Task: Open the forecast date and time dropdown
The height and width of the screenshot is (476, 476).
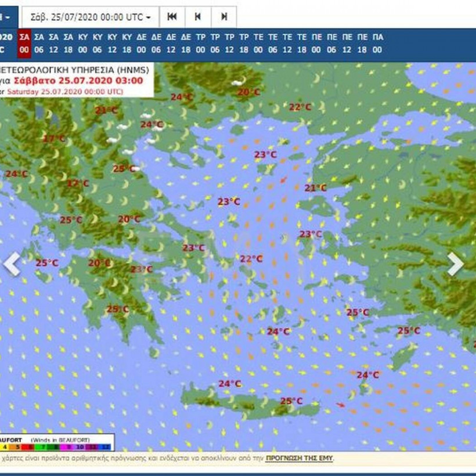Action: (89, 17)
